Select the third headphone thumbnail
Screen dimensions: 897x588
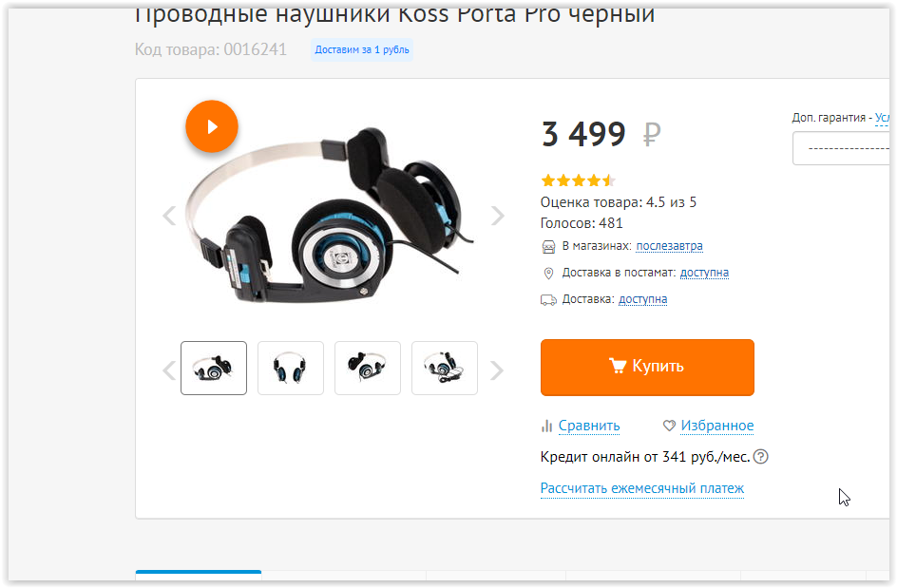tap(368, 368)
